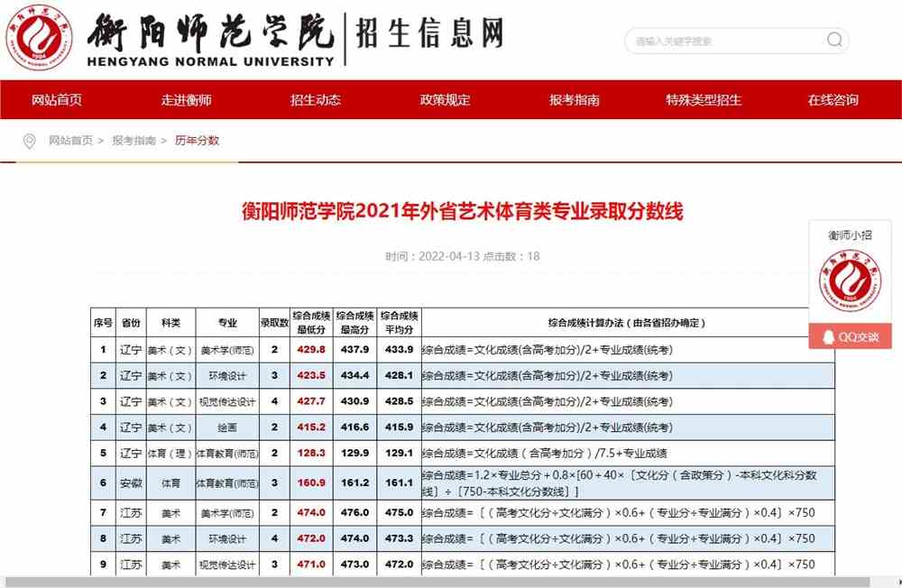Click the 综合成绩最低分 column header

coord(311,323)
